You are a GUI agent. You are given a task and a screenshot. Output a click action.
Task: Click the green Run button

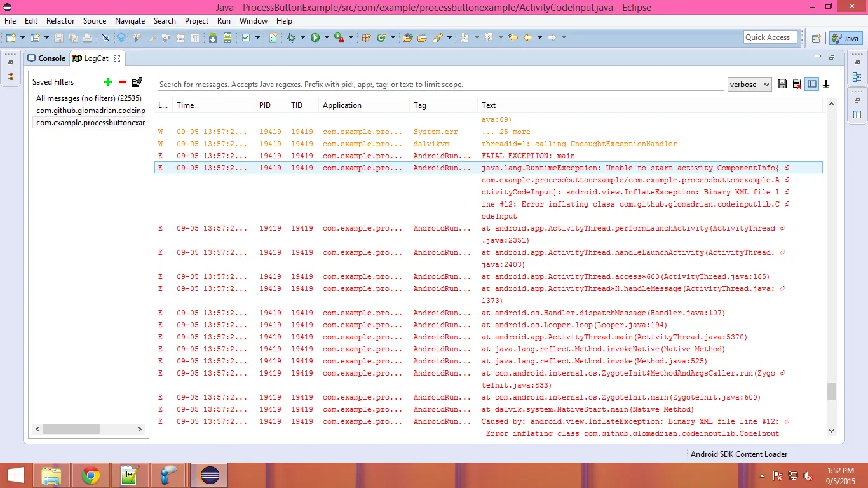(315, 37)
